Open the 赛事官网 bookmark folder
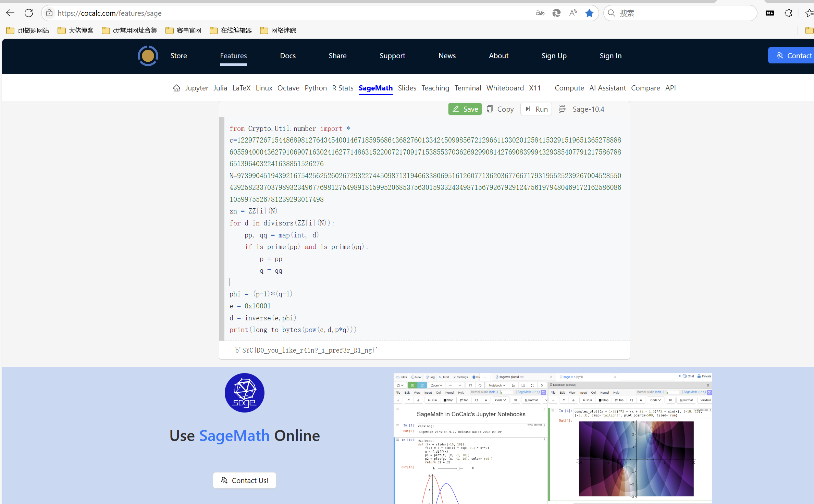This screenshot has width=814, height=504. [183, 30]
